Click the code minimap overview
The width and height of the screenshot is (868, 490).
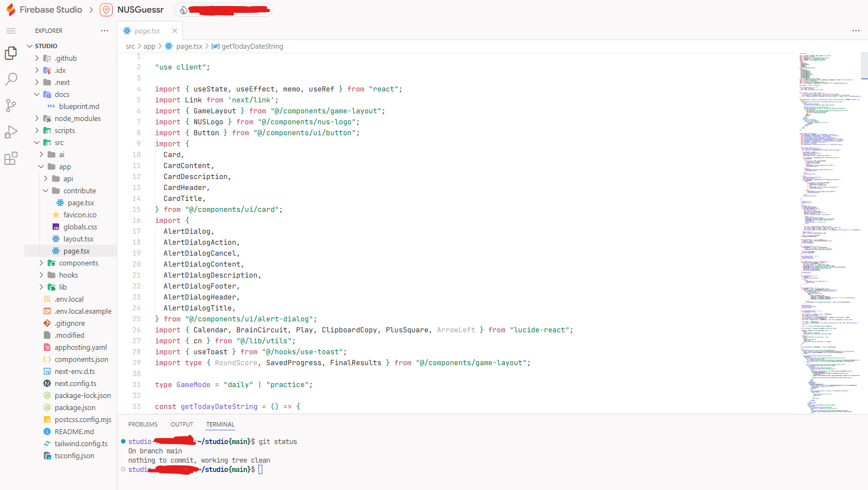pyautogui.click(x=827, y=230)
